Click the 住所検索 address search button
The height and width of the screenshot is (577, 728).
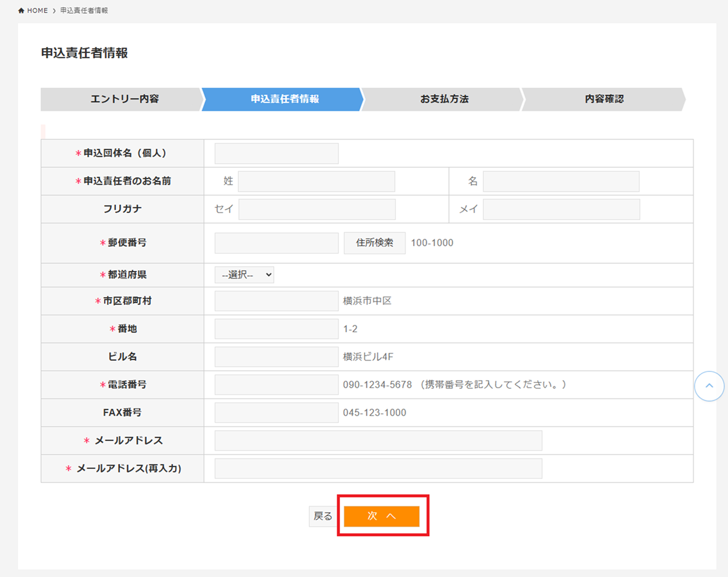pyautogui.click(x=374, y=243)
